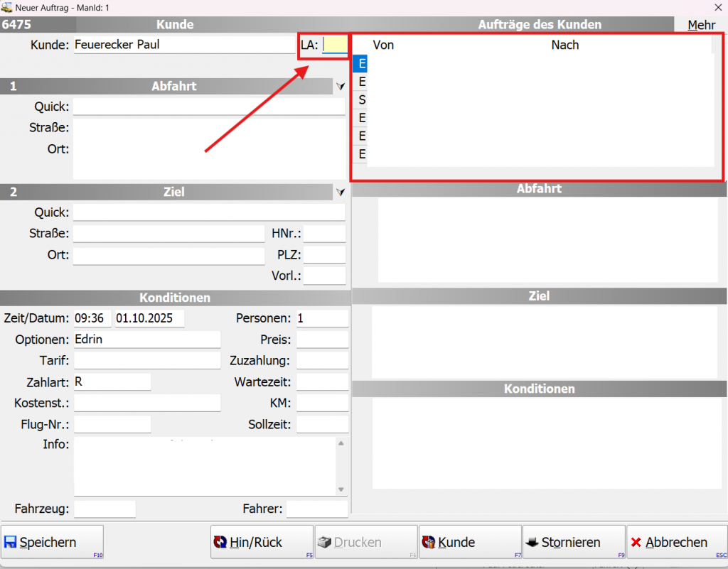
Task: Click the Ziel PLZ field
Action: (324, 255)
